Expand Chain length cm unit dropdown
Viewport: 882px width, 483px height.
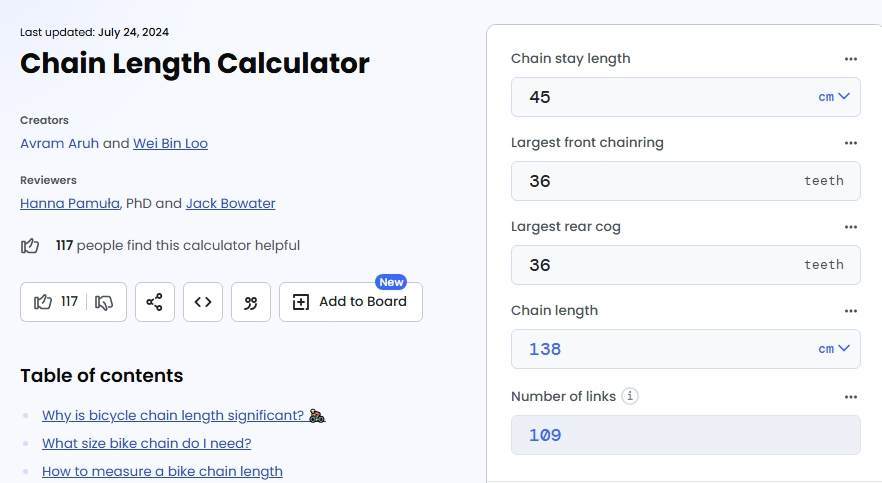(x=834, y=349)
